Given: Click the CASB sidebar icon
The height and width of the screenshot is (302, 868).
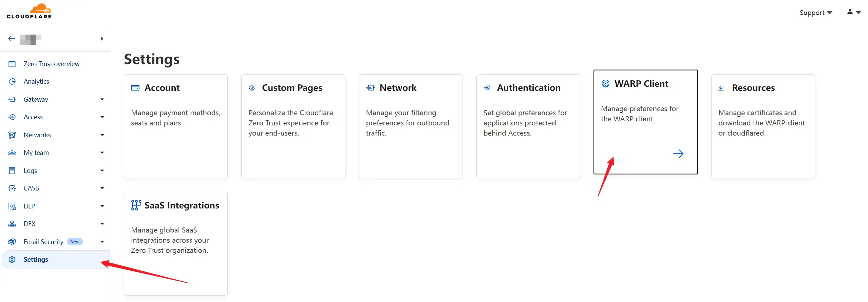Looking at the screenshot, I should (x=12, y=188).
